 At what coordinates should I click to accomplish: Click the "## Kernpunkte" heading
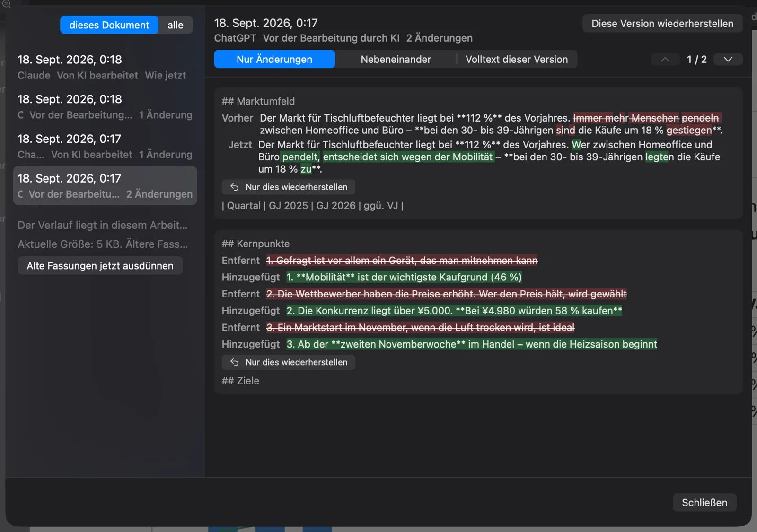(x=256, y=244)
